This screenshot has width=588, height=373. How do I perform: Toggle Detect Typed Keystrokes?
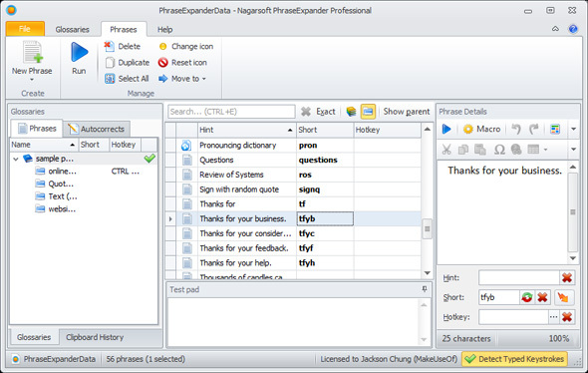tap(514, 359)
